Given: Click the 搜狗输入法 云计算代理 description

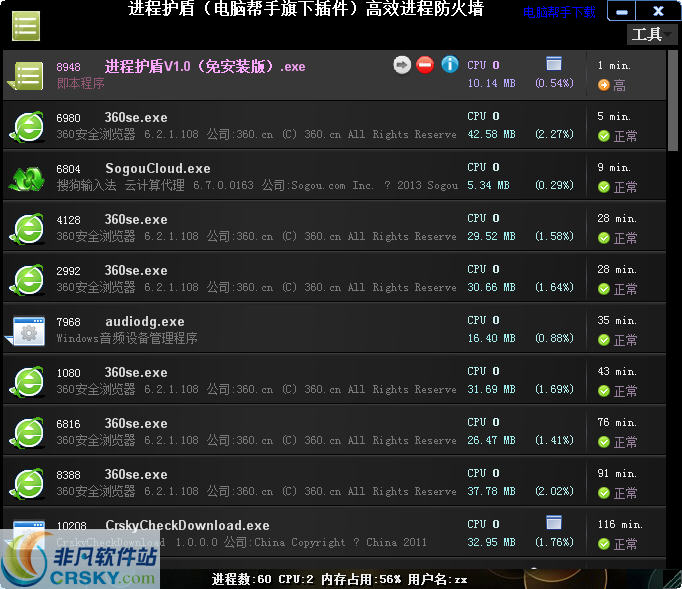Looking at the screenshot, I should click(120, 185).
